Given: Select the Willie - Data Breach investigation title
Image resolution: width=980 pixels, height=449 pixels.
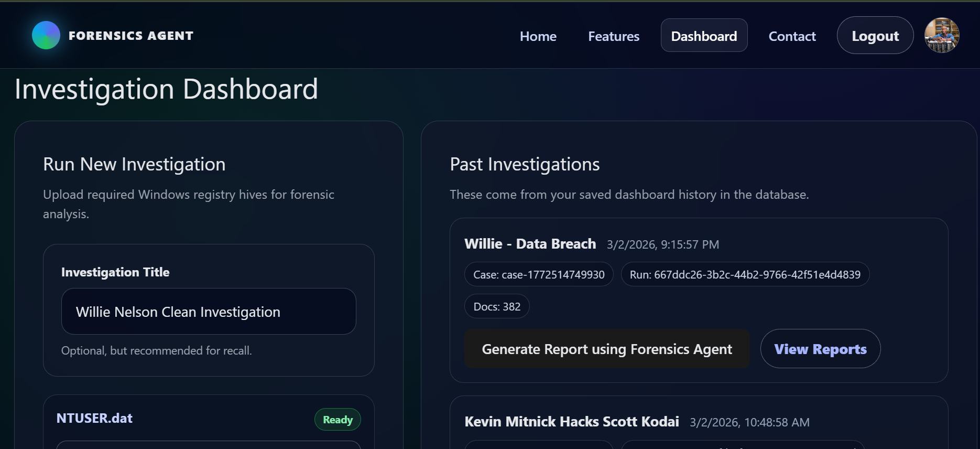Looking at the screenshot, I should (530, 244).
